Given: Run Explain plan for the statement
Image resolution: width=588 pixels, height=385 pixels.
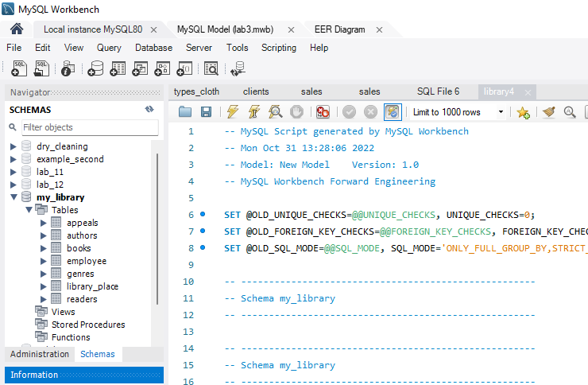Looking at the screenshot, I should point(275,111).
